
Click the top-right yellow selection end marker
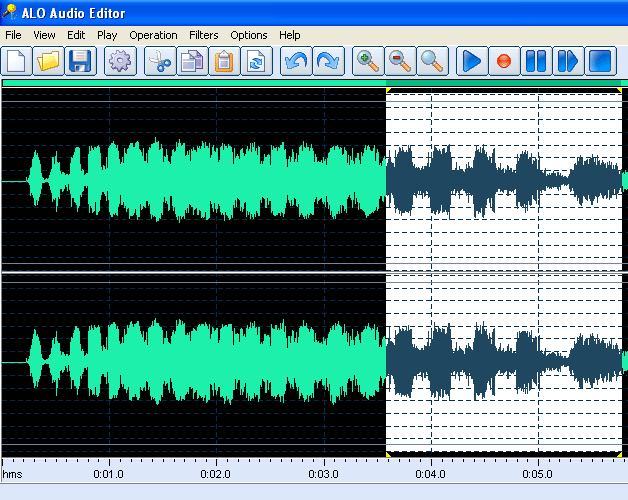coord(620,91)
